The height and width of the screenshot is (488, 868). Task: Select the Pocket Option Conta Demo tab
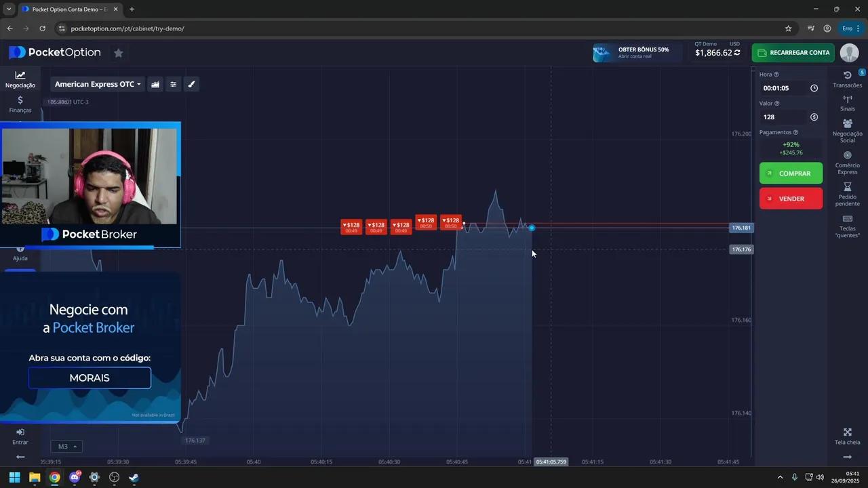coord(68,9)
